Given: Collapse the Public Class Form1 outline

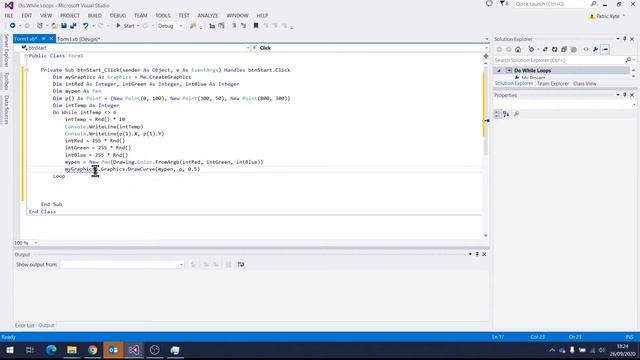Looking at the screenshot, I should pos(26,56).
